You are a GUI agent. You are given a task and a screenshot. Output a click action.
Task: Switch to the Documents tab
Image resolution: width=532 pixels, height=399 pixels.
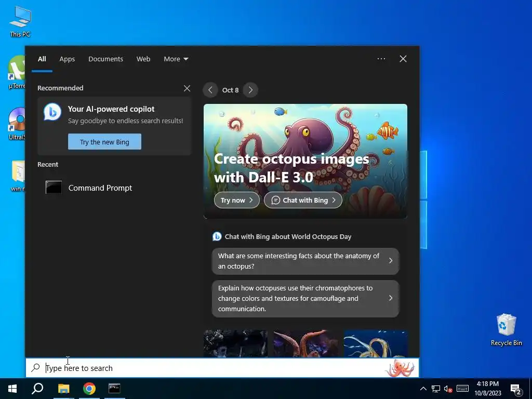(x=105, y=59)
